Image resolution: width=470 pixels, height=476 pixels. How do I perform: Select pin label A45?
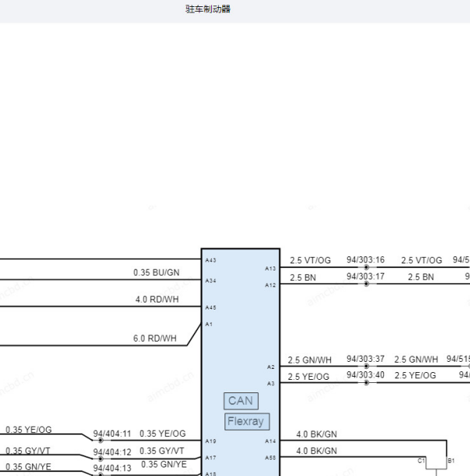(x=210, y=307)
